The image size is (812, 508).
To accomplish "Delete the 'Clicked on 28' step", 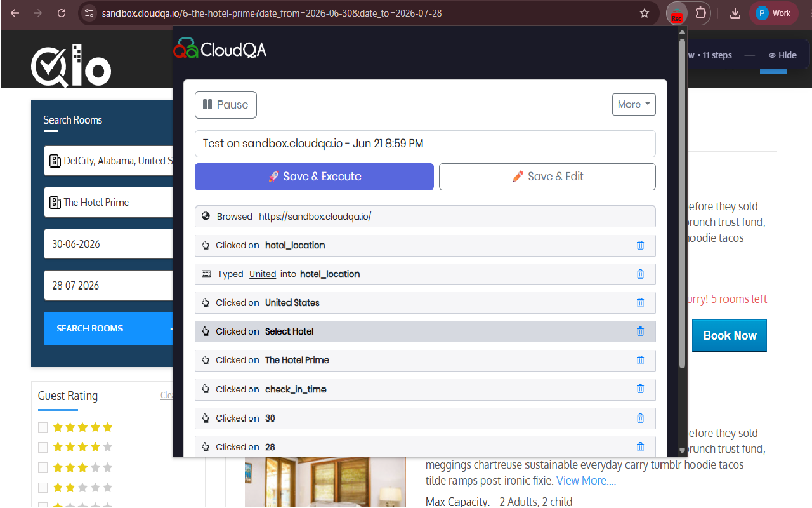I will pyautogui.click(x=640, y=446).
